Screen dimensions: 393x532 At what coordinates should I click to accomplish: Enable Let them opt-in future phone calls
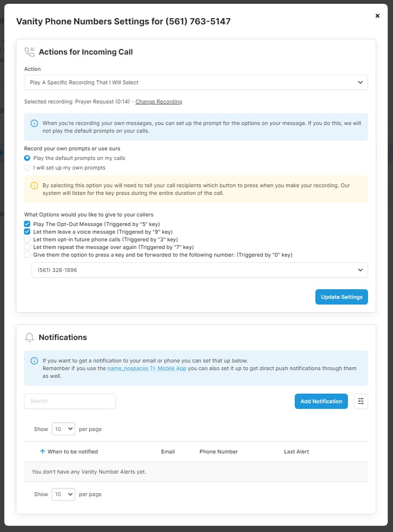coord(27,239)
